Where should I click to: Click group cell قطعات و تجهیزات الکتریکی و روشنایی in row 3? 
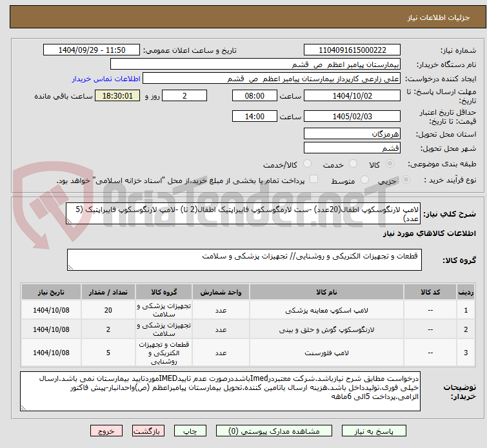click(x=164, y=353)
